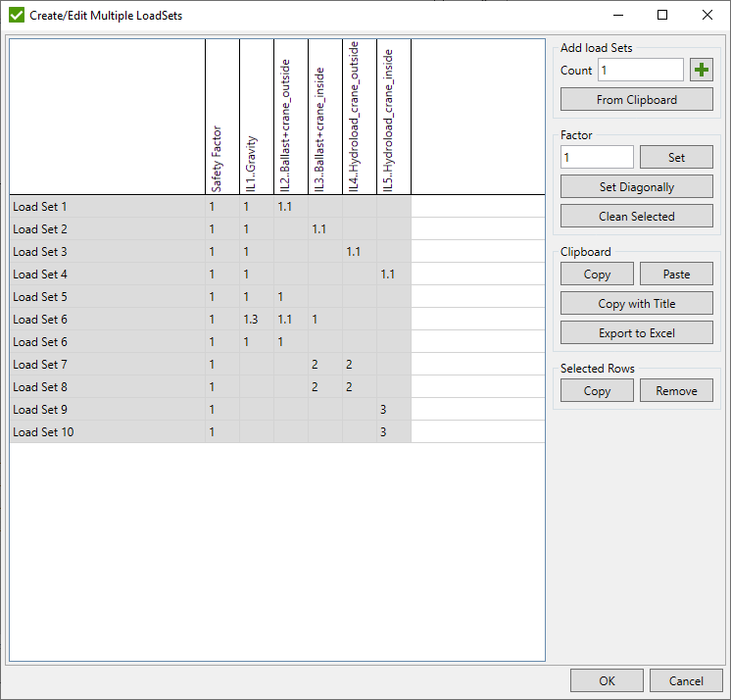731x700 pixels.
Task: Choose Copy with Title
Action: (x=636, y=304)
